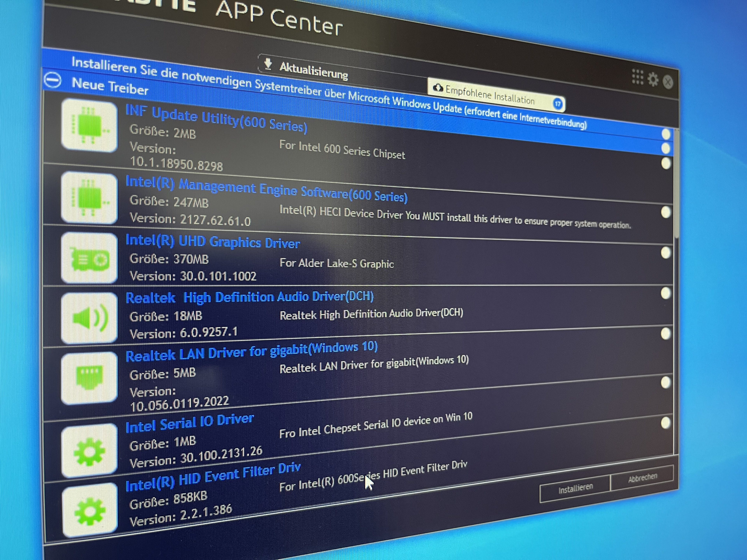Click the UHD Graphics Driver card icon
This screenshot has width=747, height=560.
point(89,258)
